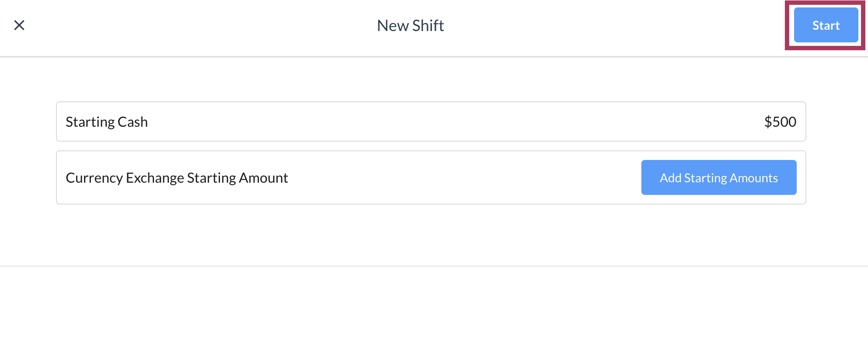Click the word Amounts on the blue button

pos(753,178)
